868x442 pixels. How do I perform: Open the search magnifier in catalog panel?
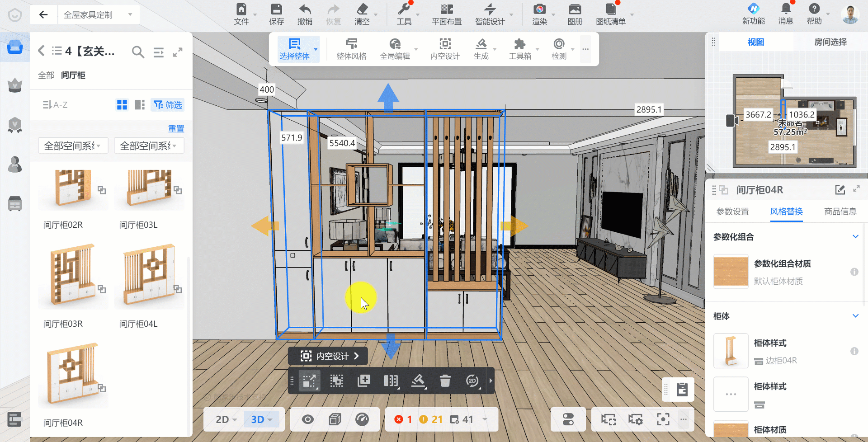[x=138, y=52]
